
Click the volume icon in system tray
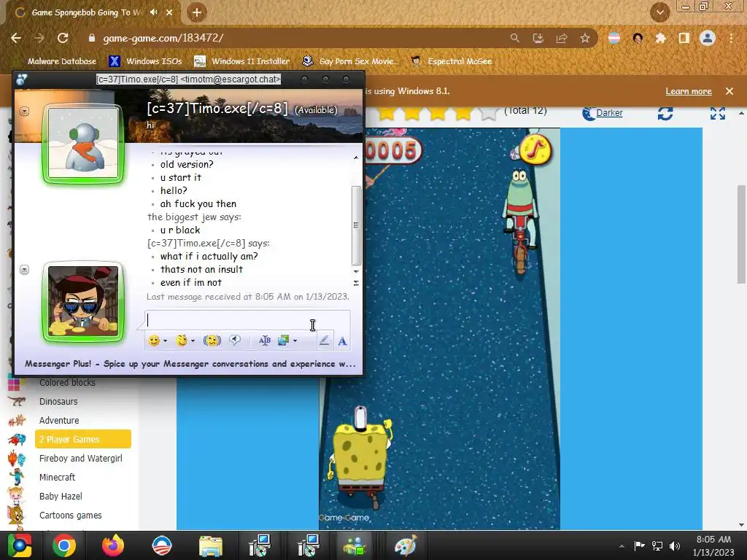click(x=675, y=545)
